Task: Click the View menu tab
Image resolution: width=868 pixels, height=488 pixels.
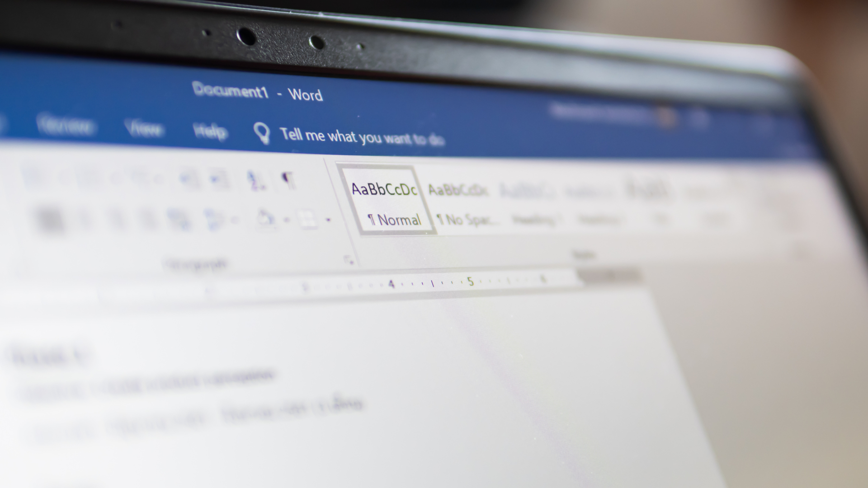Action: pos(145,129)
